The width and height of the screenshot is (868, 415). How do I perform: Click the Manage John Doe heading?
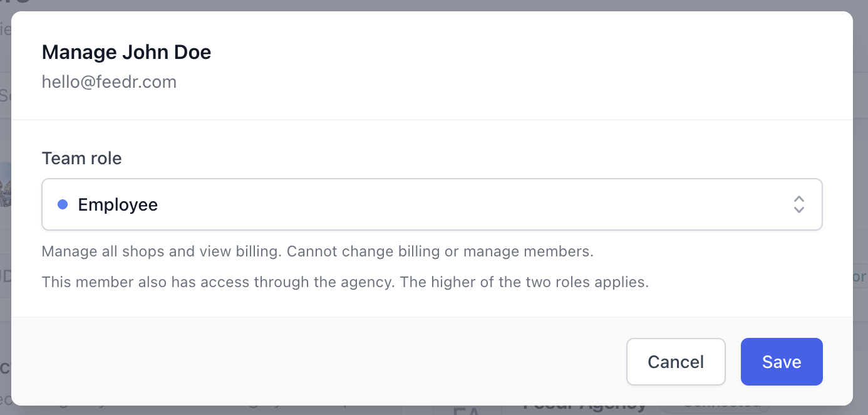(127, 52)
